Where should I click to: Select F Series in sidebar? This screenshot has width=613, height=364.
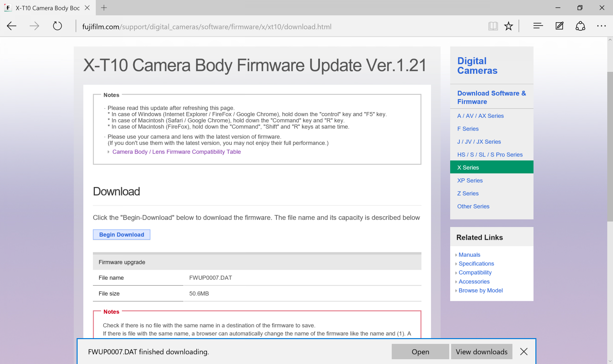pos(468,129)
